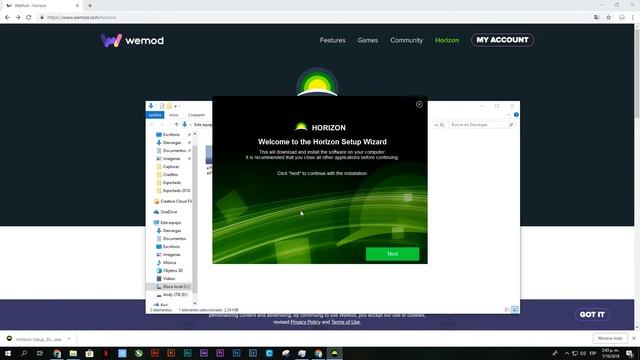Open the quick access toolbar dropdown in Explorer

176,106
